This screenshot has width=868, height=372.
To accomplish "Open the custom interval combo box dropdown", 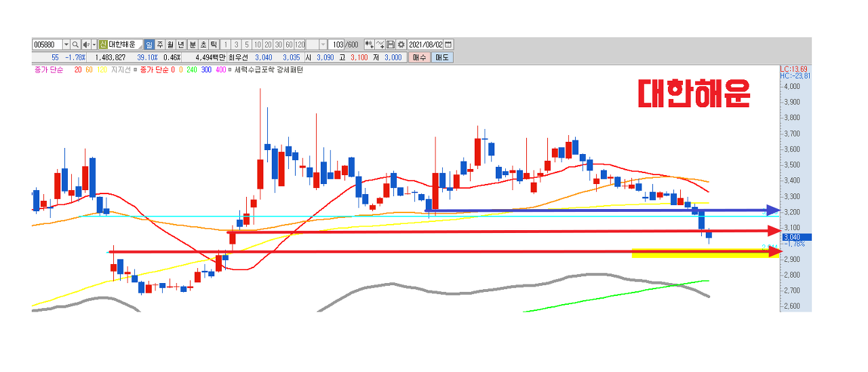I will 323,44.
